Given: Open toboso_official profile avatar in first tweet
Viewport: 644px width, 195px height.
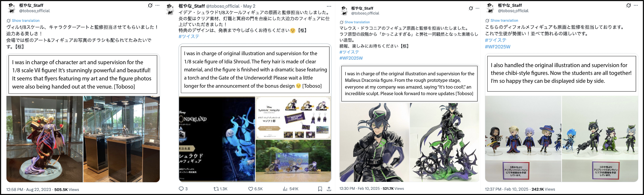Looking at the screenshot, I should 12,8.
